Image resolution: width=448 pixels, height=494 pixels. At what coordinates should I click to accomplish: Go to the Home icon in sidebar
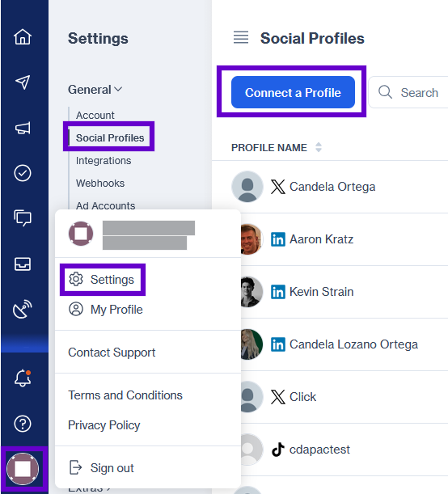coord(23,37)
